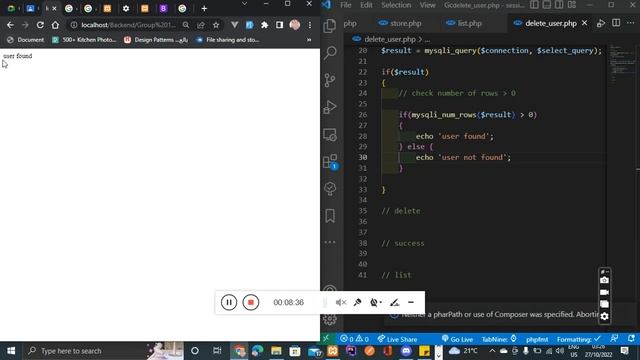Bookmark this page with star icon
The height and width of the screenshot is (360, 640).
[x=216, y=25]
